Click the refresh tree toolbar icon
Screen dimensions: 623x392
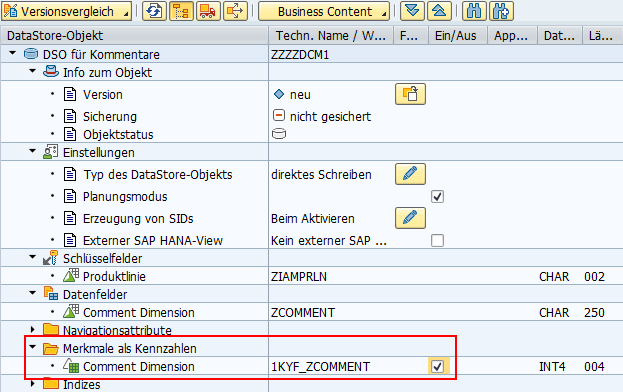[x=154, y=11]
